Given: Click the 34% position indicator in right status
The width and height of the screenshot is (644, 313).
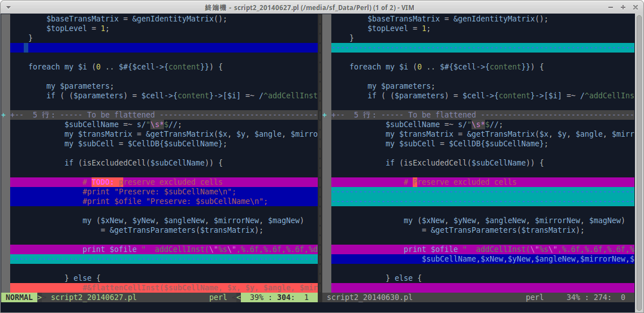Looking at the screenshot, I should [x=573, y=297].
